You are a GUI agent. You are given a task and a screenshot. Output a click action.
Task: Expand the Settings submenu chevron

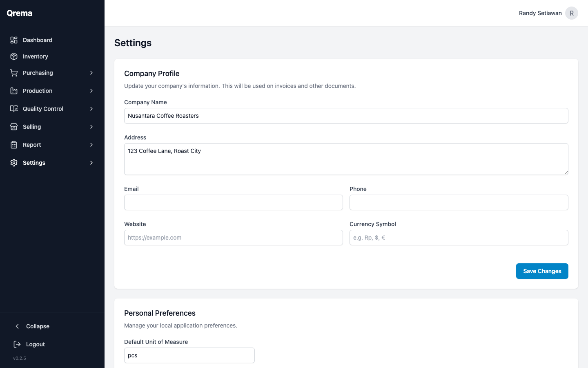[91, 163]
